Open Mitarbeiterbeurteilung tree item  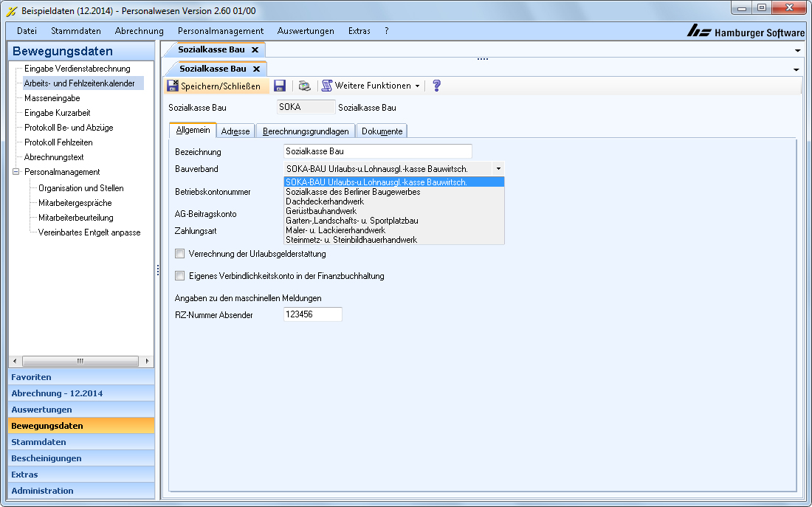click(x=75, y=218)
